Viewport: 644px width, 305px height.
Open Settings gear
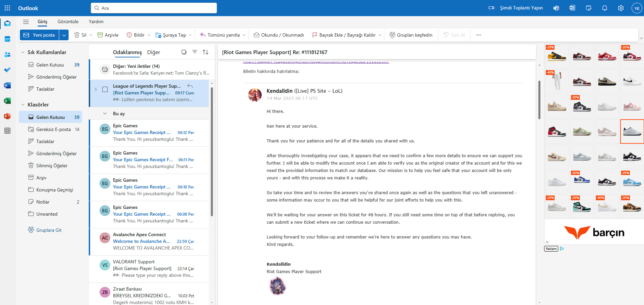pyautogui.click(x=621, y=8)
